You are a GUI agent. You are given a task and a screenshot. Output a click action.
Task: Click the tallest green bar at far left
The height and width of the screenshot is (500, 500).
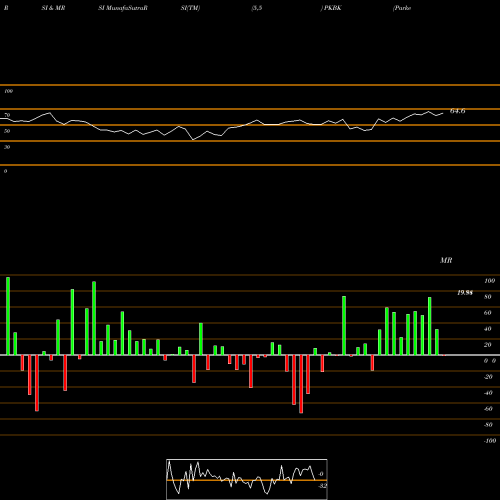[8, 316]
